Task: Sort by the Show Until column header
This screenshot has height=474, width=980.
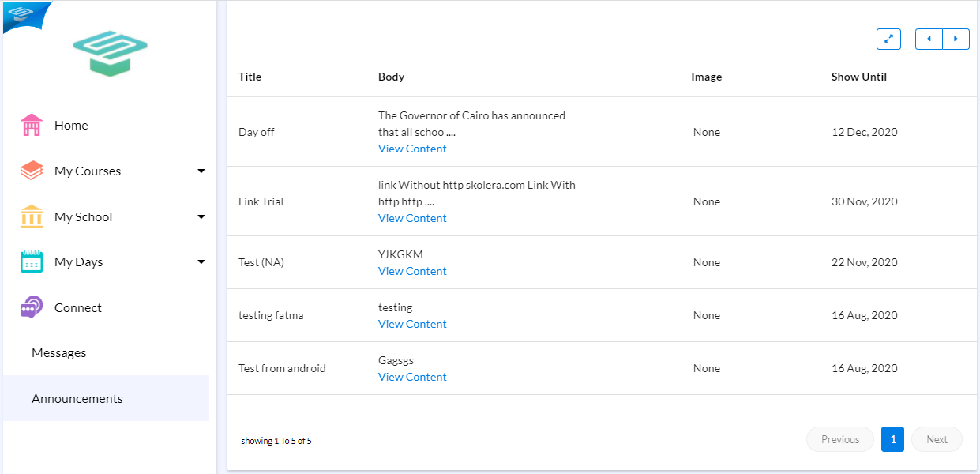Action: (859, 77)
